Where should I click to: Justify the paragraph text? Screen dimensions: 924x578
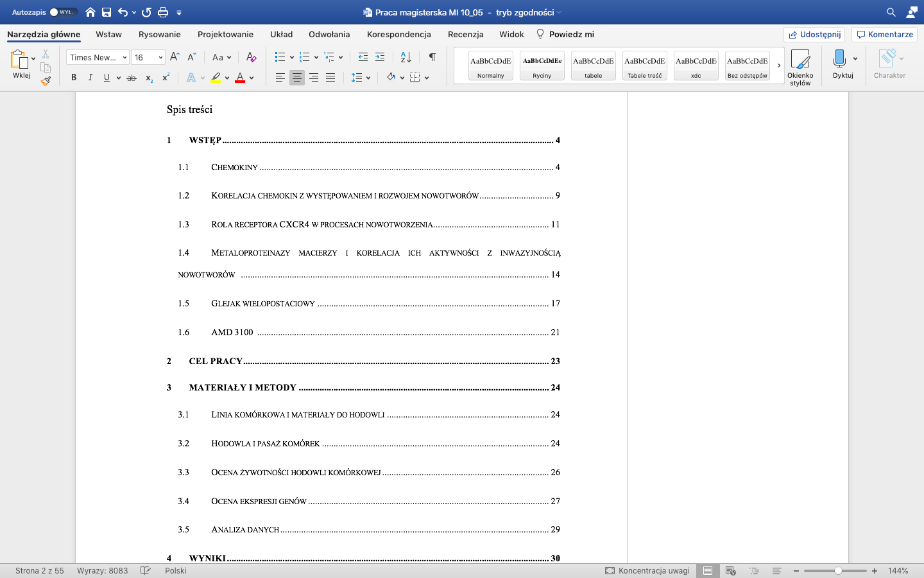tap(330, 78)
